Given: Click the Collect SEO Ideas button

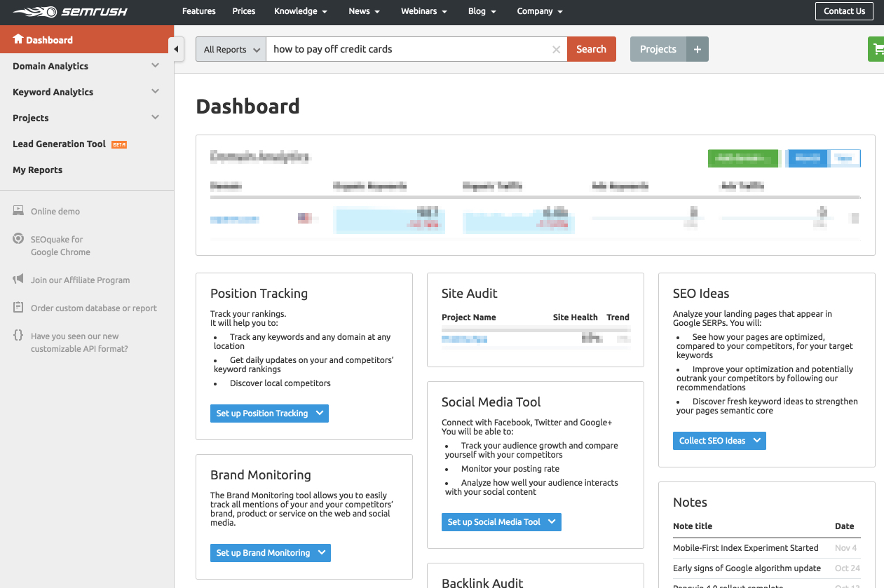Looking at the screenshot, I should tap(719, 440).
